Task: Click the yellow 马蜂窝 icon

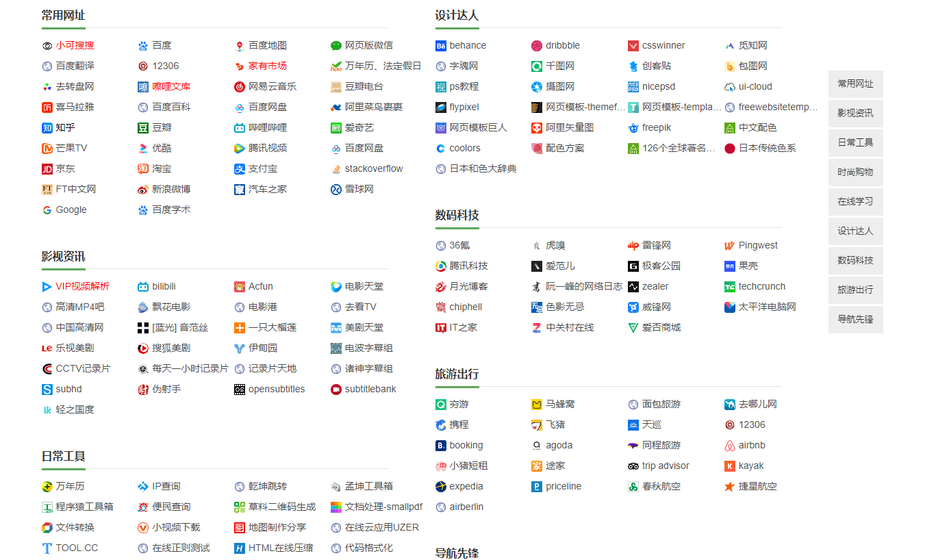Action: click(x=537, y=405)
